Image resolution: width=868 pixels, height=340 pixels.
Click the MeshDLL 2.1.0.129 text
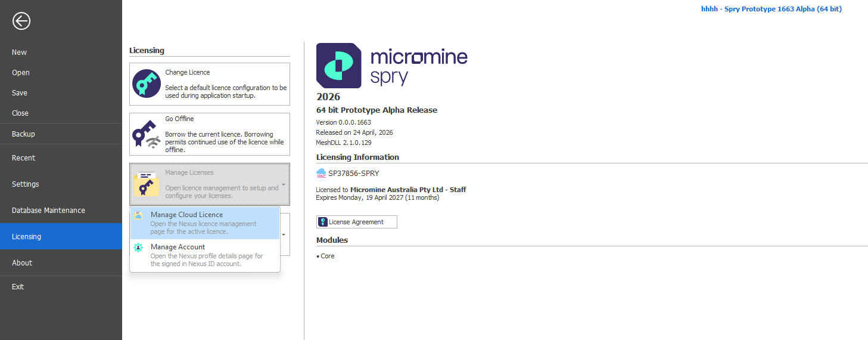(344, 143)
